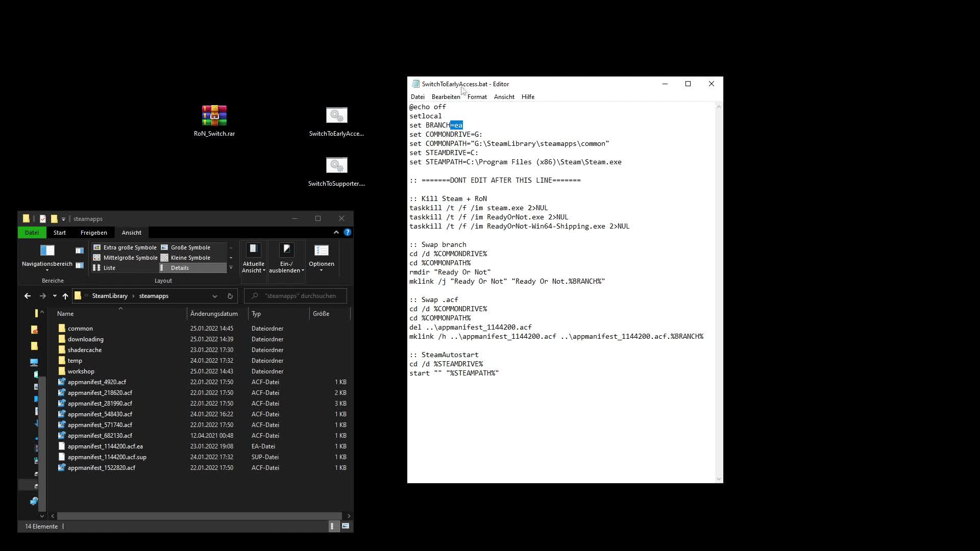Sort by Typ column header
Image resolution: width=980 pixels, height=551 pixels.
pyautogui.click(x=279, y=314)
